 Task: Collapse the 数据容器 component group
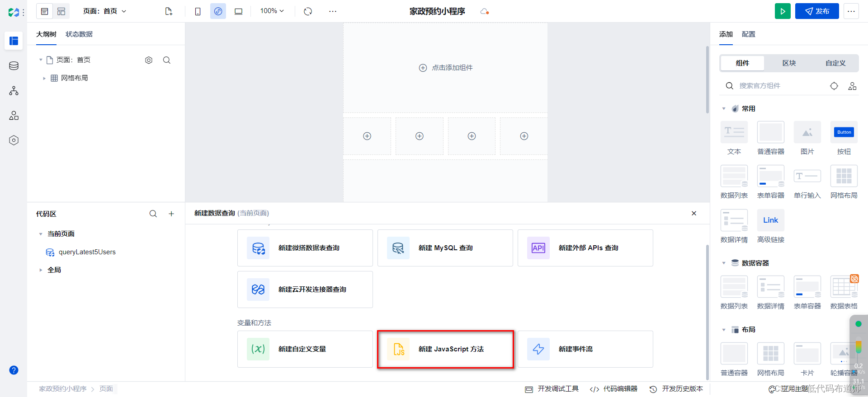(724, 263)
